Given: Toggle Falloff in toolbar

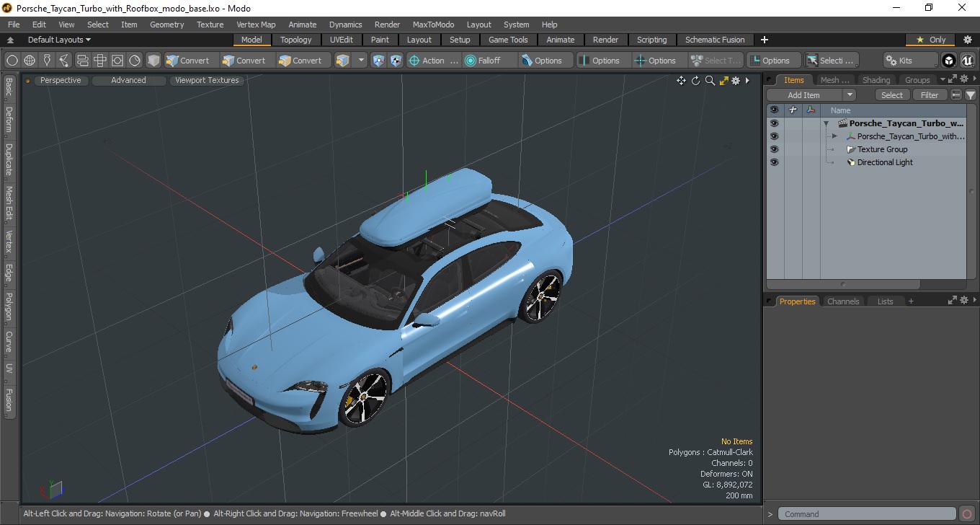Looking at the screenshot, I should coord(490,61).
